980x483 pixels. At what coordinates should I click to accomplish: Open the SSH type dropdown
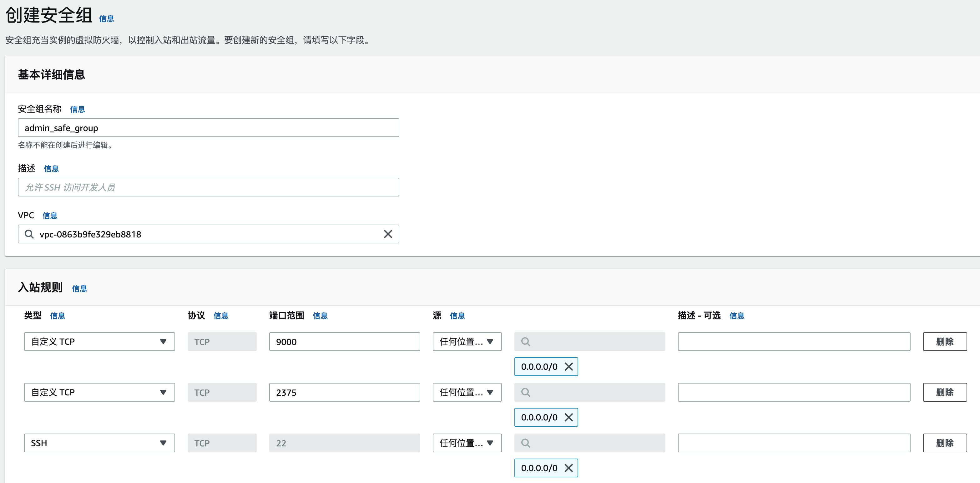[99, 443]
